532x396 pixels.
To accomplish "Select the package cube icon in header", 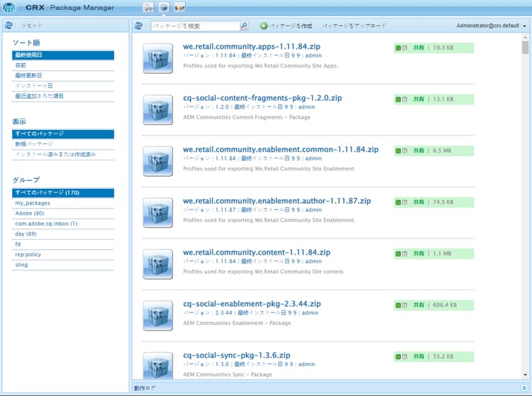I will [165, 7].
